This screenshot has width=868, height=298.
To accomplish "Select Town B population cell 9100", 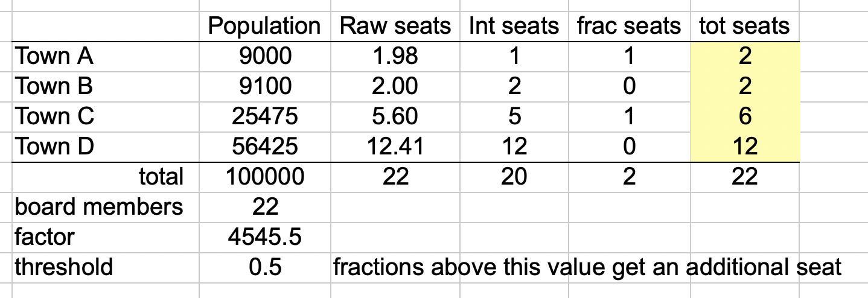I will pyautogui.click(x=265, y=87).
